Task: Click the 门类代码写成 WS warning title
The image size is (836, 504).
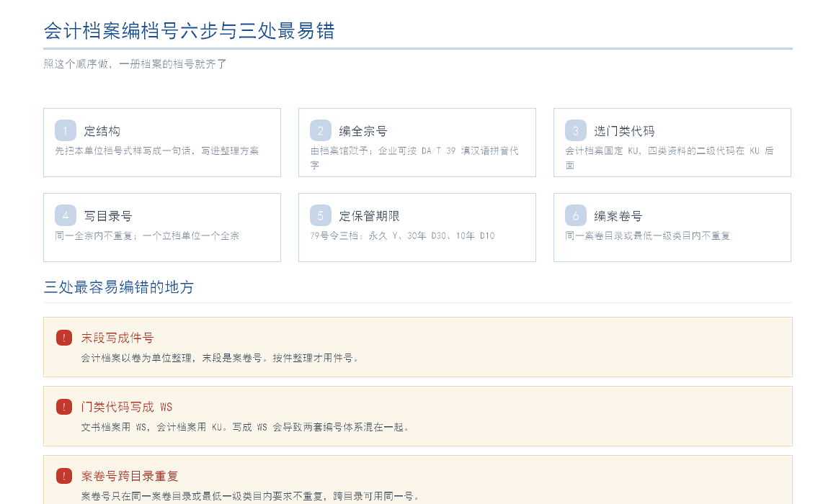Action: tap(127, 407)
